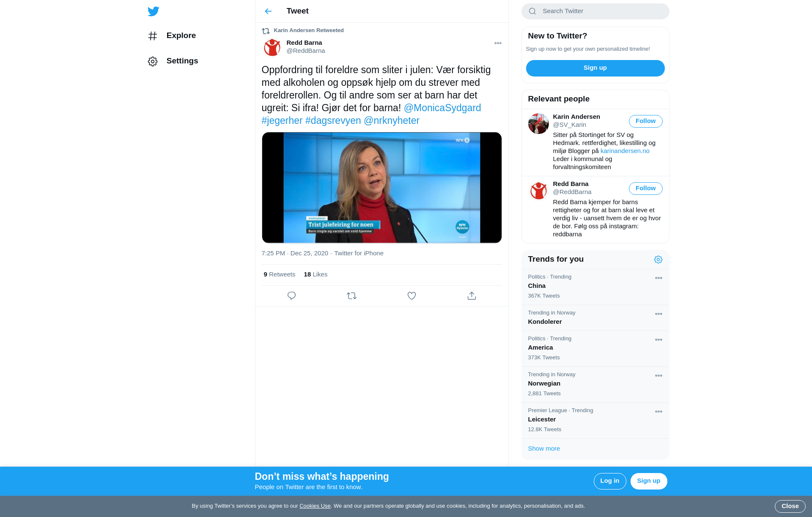The width and height of the screenshot is (812, 517).
Task: Open Settings from the sidebar
Action: pos(173,61)
